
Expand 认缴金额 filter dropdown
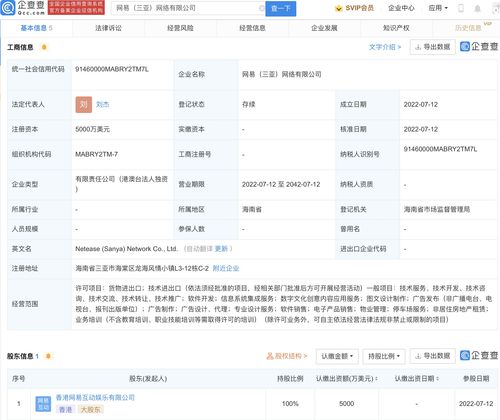click(337, 356)
